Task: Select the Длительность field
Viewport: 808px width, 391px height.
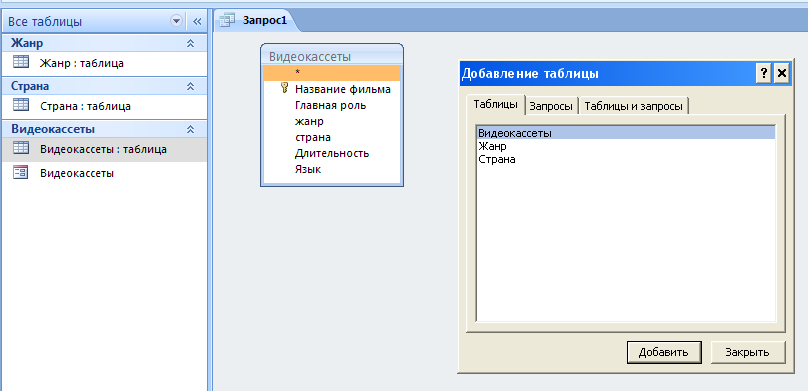Action: pyautogui.click(x=332, y=153)
